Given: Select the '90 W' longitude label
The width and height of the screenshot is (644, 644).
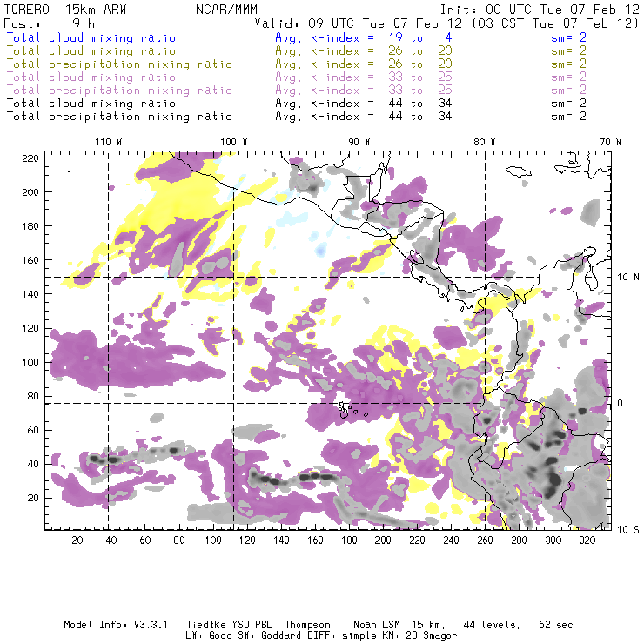Looking at the screenshot, I should coord(359,142).
